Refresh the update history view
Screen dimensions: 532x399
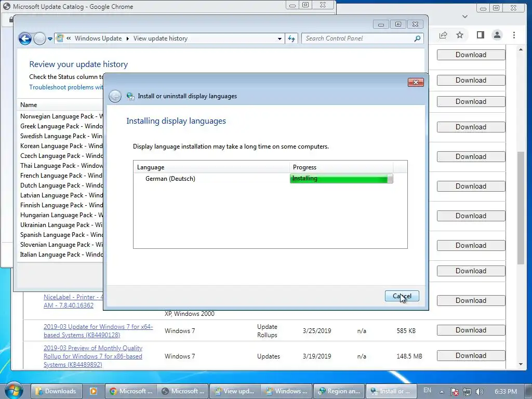click(x=291, y=38)
